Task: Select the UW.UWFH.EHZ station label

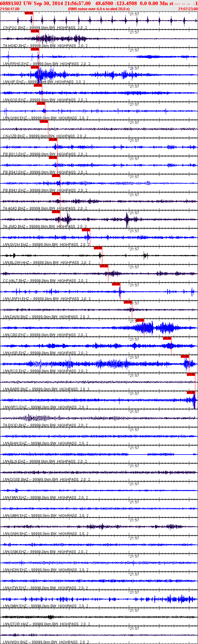Action: click(47, 299)
